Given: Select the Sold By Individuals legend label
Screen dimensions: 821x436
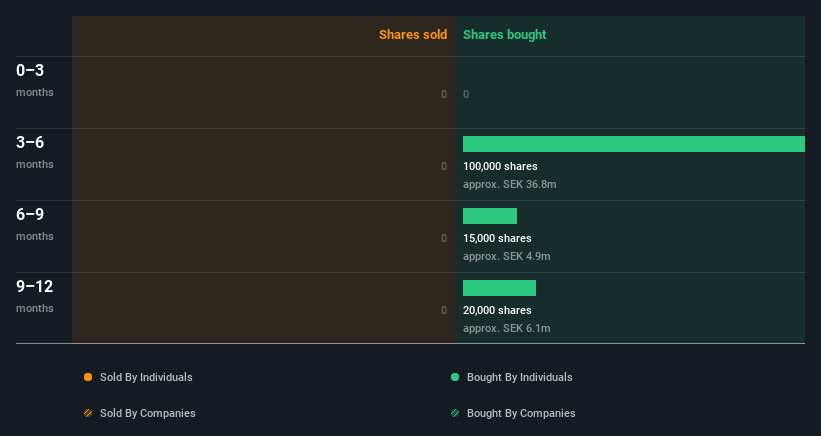Looking at the screenshot, I should 146,377.
